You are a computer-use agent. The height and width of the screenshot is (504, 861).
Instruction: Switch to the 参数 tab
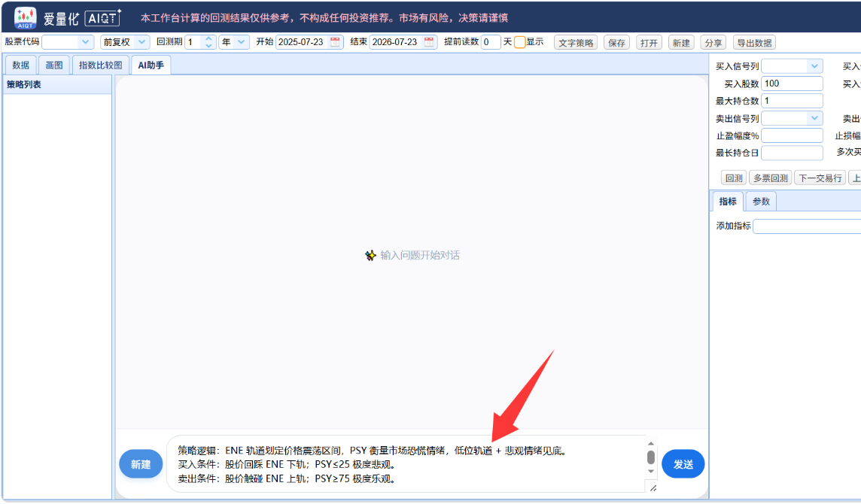[x=761, y=202]
